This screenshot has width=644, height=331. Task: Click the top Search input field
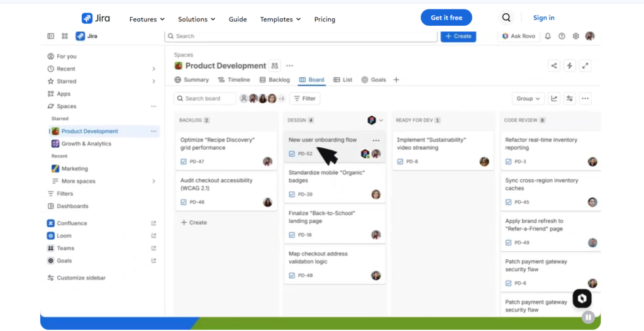click(x=301, y=36)
